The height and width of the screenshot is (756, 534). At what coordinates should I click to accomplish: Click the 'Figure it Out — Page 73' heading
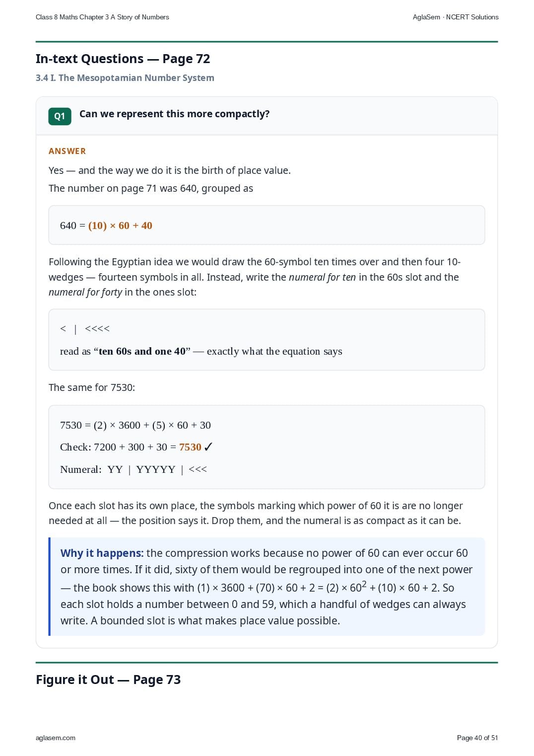[x=108, y=680]
